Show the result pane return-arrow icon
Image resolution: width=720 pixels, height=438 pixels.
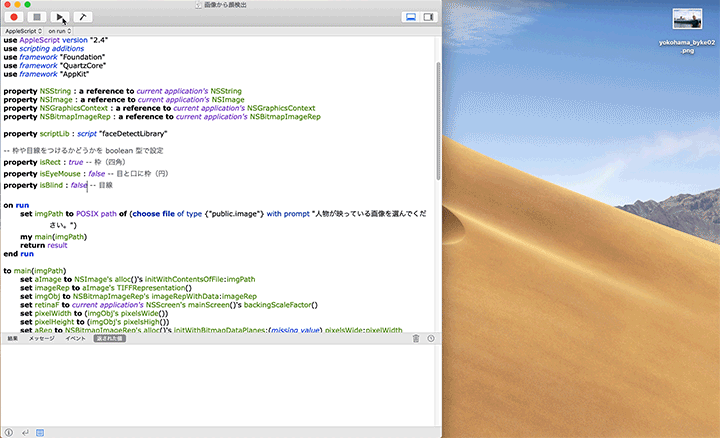pos(25,432)
